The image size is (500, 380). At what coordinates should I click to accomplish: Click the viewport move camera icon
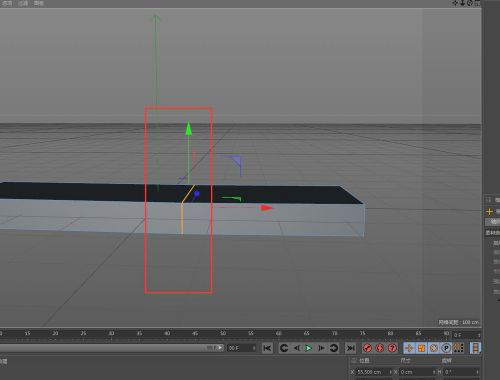[455, 3]
